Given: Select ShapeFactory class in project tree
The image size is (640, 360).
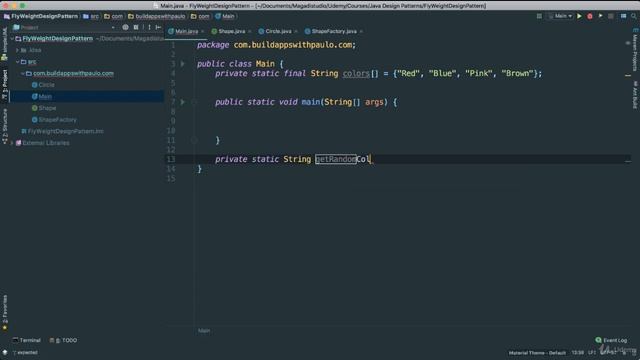Looking at the screenshot, I should [54, 120].
